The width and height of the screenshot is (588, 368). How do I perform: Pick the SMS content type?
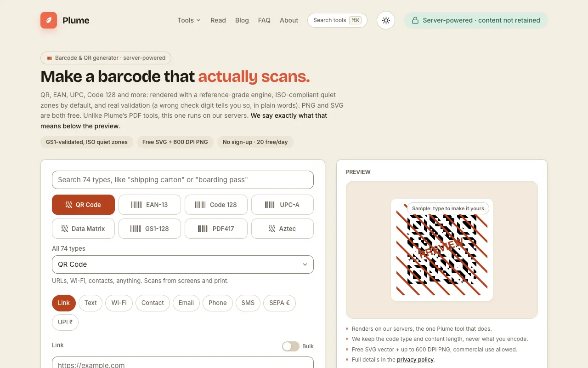248,303
